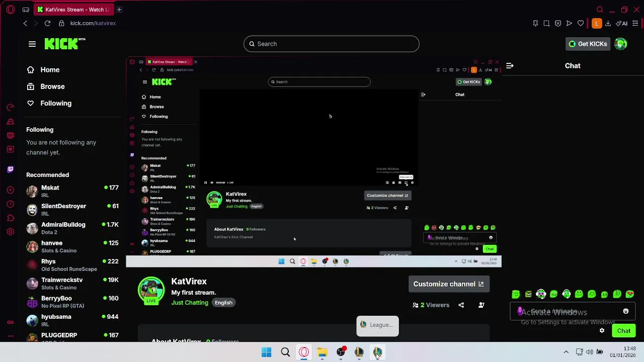Open history in Opera sidebar
This screenshot has height=362, width=644.
click(x=11, y=204)
